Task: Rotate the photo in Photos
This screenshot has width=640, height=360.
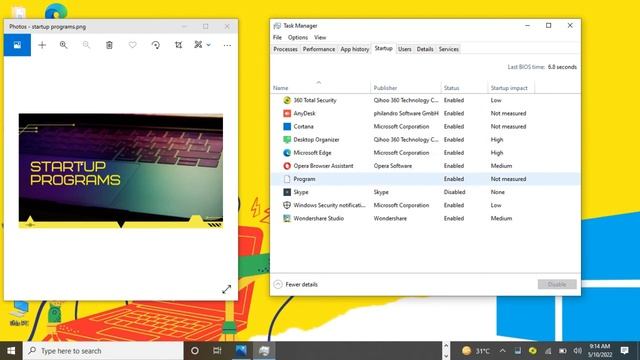Action: click(156, 45)
